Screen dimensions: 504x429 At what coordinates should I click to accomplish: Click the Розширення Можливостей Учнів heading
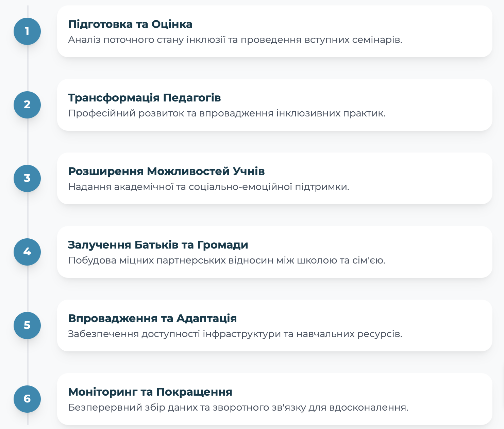(x=166, y=171)
